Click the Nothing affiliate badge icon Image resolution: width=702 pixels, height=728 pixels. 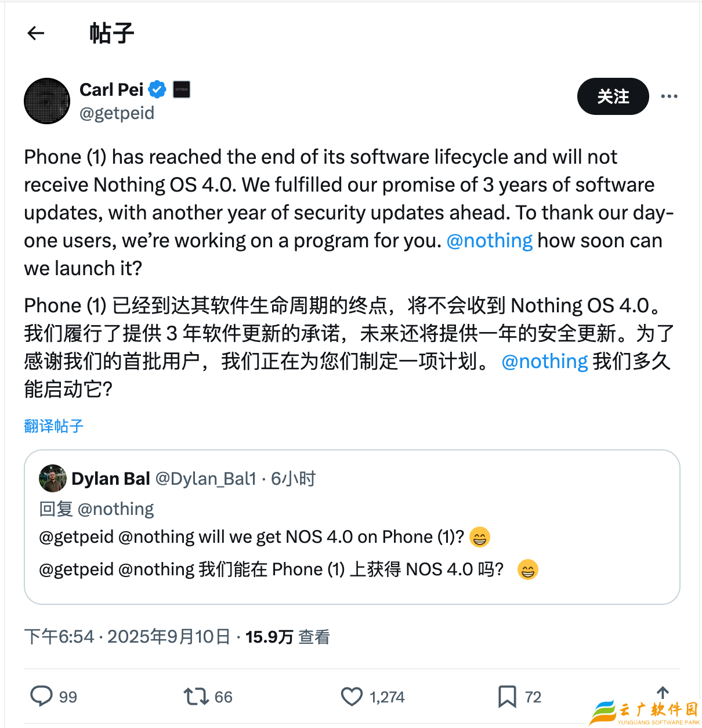182,89
